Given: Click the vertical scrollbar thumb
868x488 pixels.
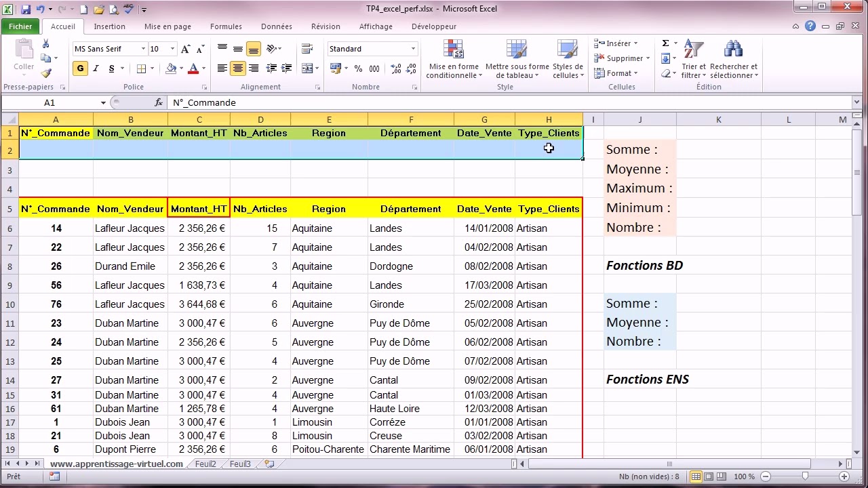Looking at the screenshot, I should click(x=856, y=173).
